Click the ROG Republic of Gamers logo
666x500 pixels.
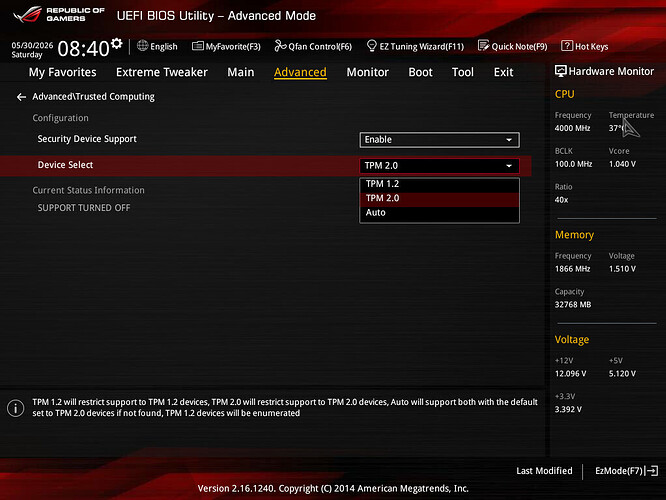point(59,14)
